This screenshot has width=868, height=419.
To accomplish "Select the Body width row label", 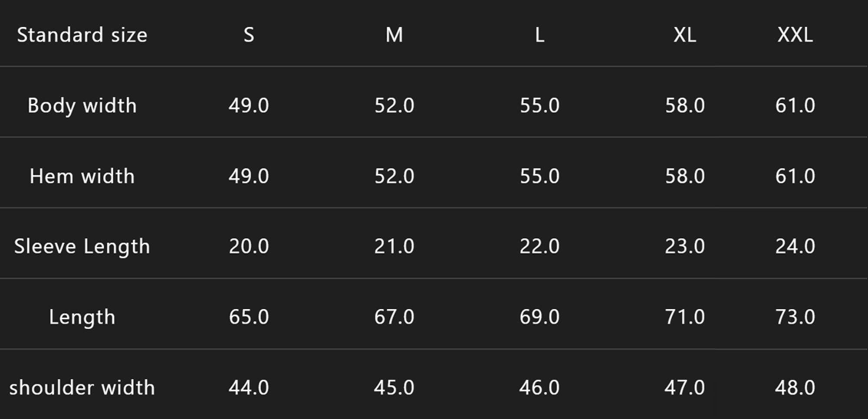I will pos(82,106).
